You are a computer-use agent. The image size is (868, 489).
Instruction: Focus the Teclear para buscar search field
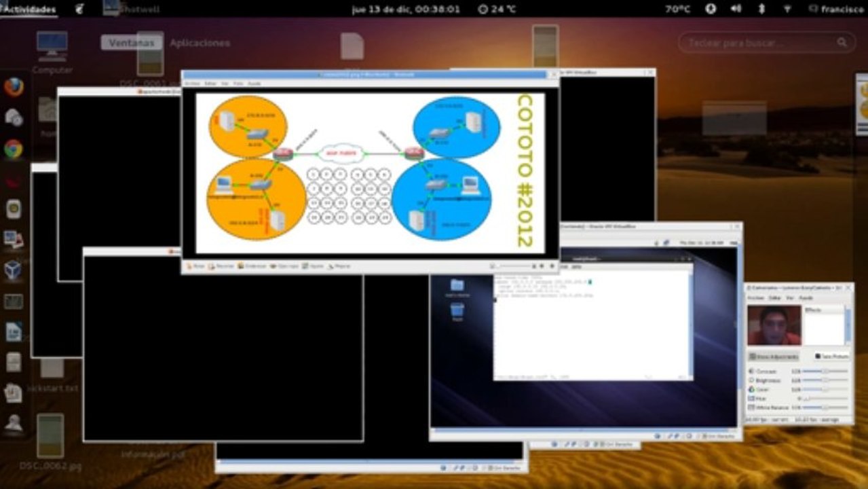coord(767,42)
